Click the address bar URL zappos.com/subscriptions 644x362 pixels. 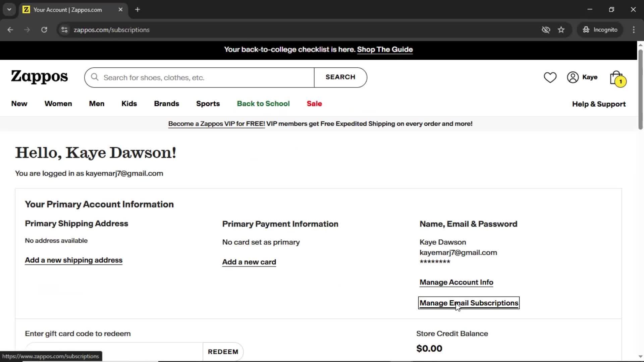coord(112,30)
